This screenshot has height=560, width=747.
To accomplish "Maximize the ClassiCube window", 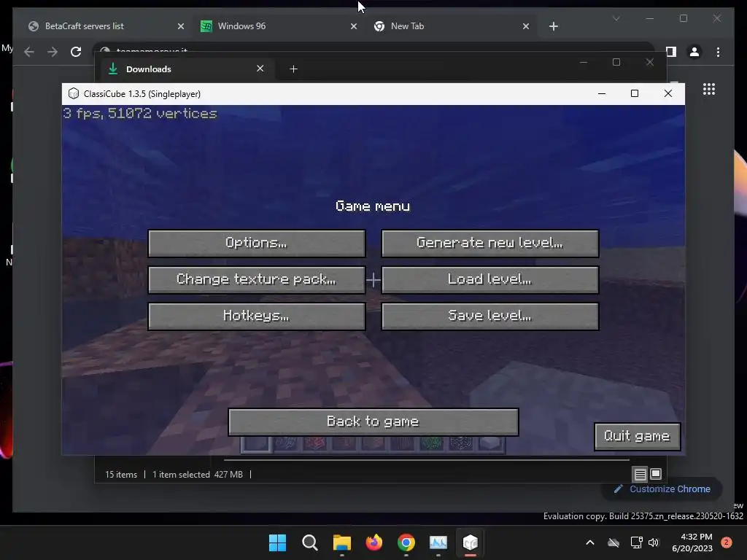I will click(x=635, y=93).
